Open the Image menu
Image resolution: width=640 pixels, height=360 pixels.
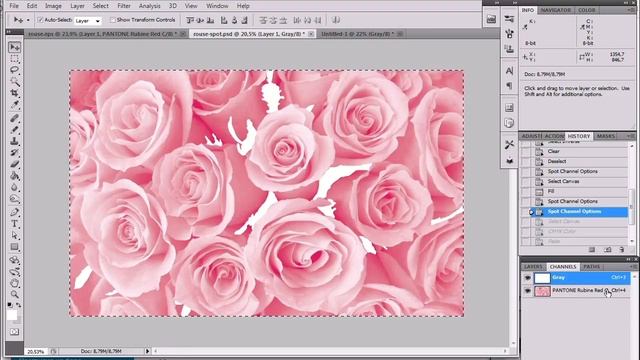click(53, 6)
